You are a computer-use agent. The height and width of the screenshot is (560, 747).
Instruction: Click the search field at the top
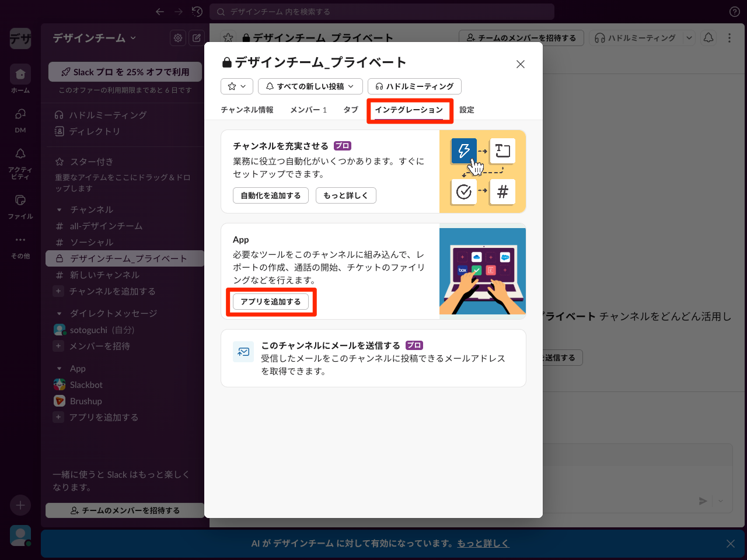coord(382,12)
